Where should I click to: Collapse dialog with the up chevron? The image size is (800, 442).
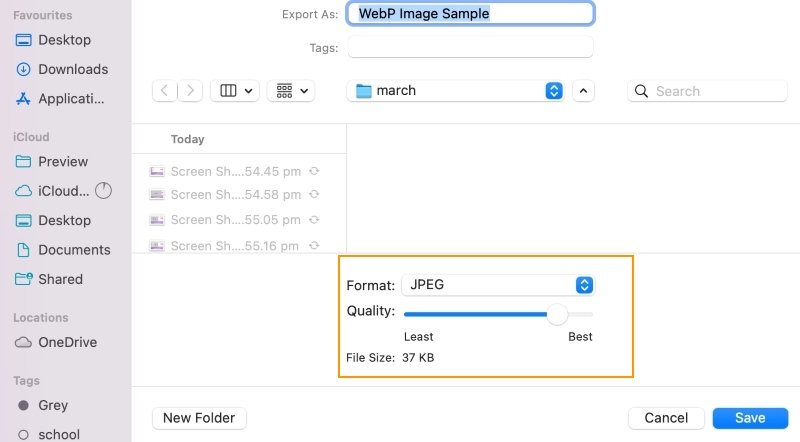click(583, 91)
